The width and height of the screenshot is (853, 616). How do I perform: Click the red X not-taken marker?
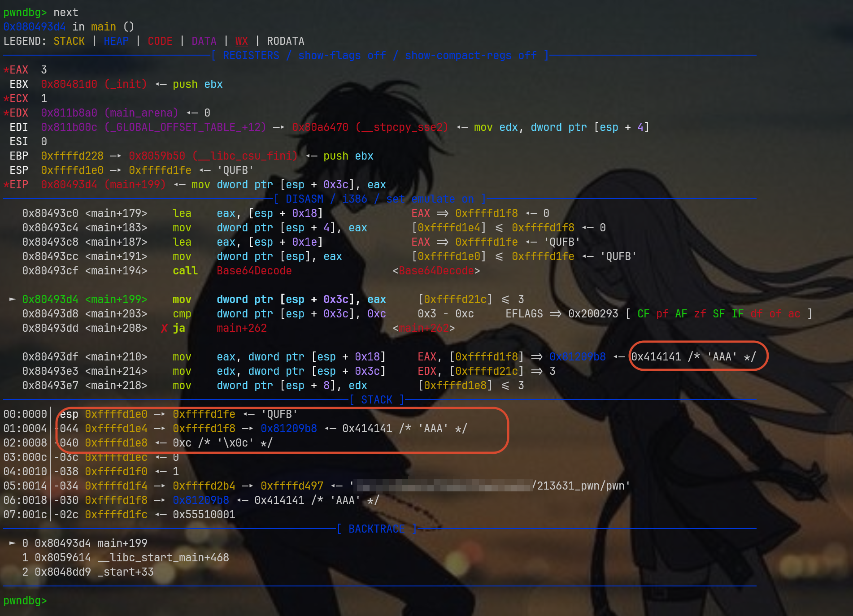[164, 329]
